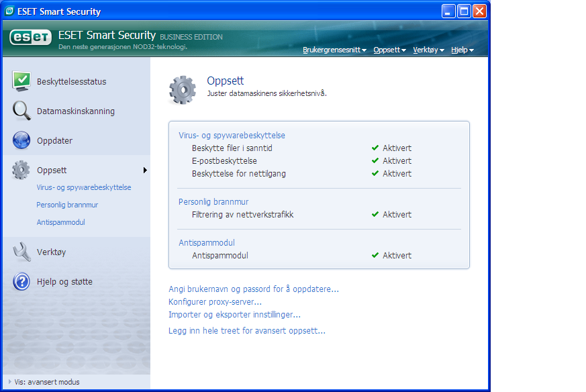Click the large Oppsett gear icon in main panel

183,90
